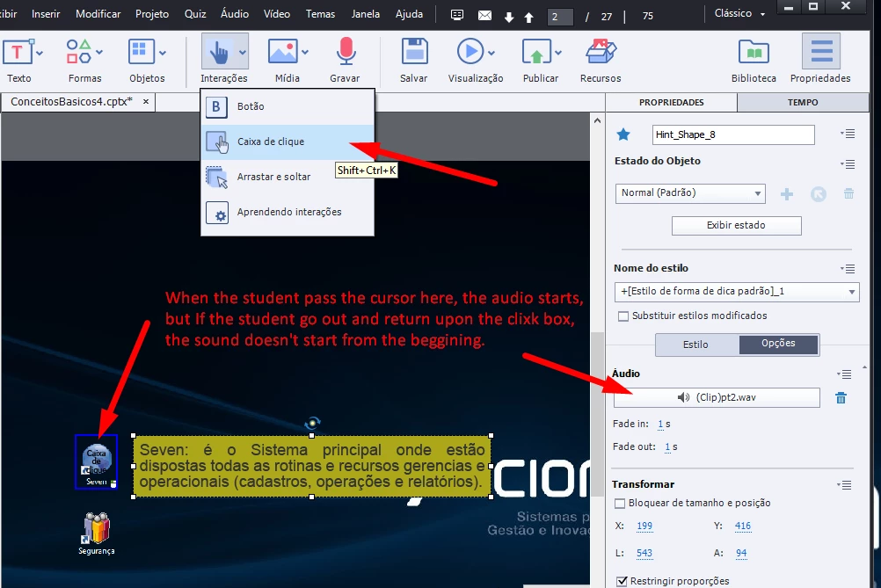Click the slide number field

pyautogui.click(x=560, y=17)
